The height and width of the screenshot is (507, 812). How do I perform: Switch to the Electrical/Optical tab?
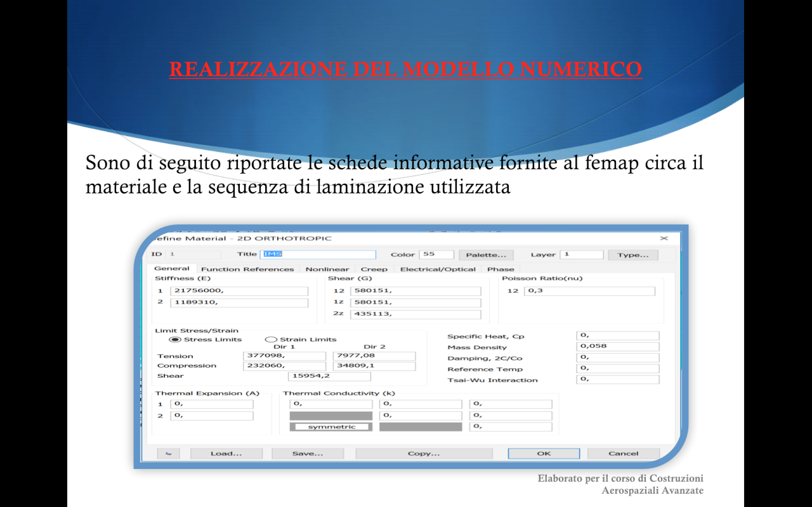coord(437,269)
